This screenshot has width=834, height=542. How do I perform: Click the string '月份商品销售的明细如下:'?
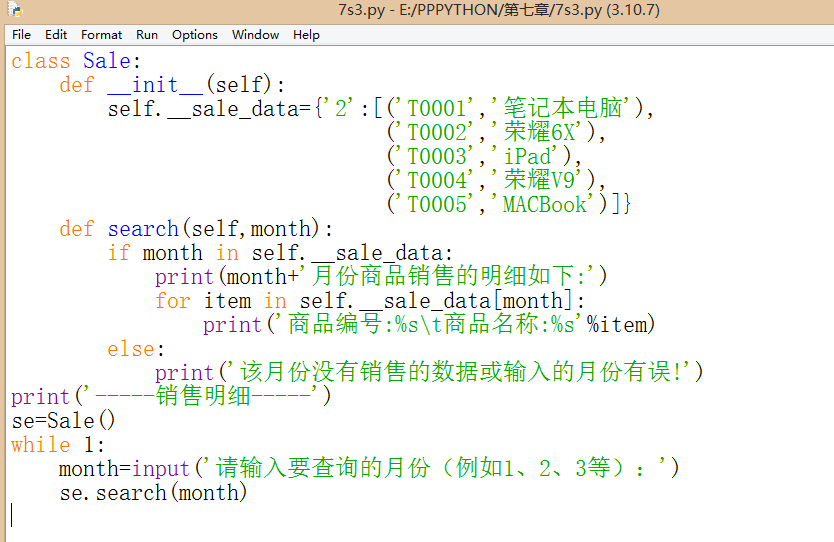point(449,276)
